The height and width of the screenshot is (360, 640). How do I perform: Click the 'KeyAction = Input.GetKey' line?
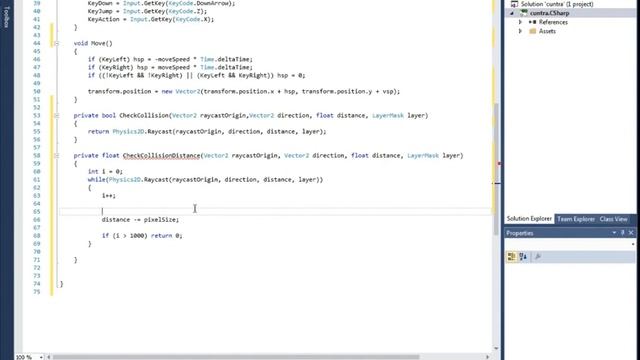click(151, 19)
